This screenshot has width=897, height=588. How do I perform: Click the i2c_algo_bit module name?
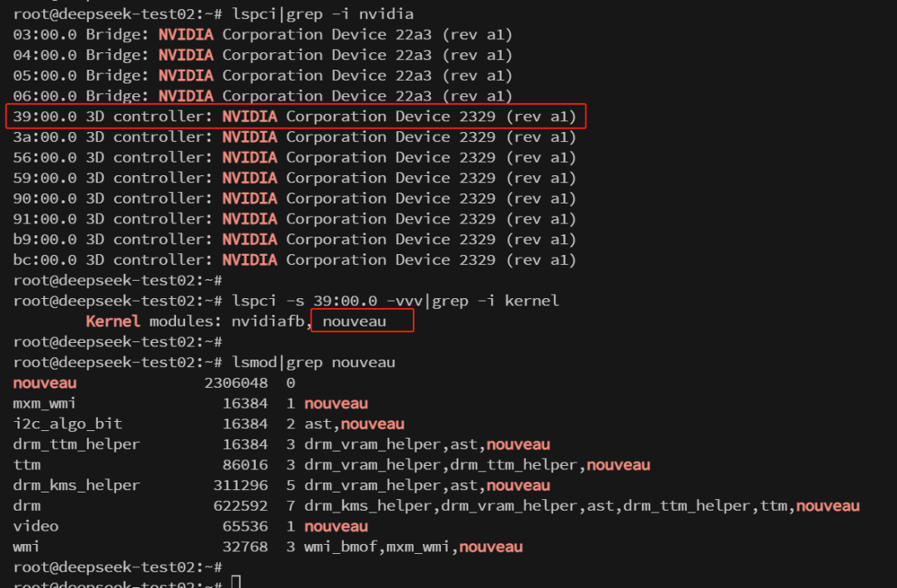point(63,424)
